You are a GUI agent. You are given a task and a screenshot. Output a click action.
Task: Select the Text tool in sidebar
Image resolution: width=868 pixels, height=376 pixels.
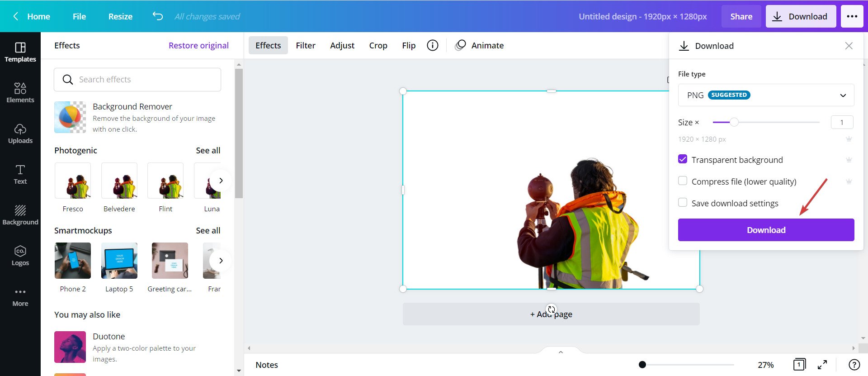(x=20, y=174)
